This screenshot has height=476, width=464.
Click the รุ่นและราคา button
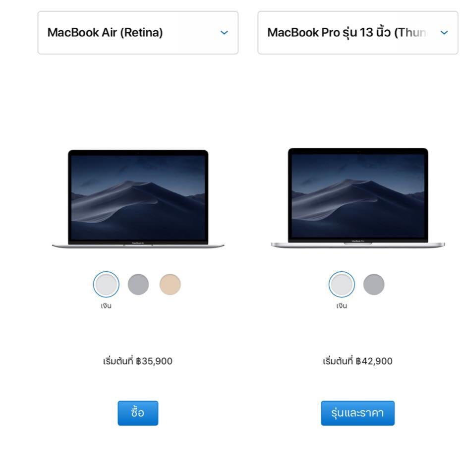pyautogui.click(x=358, y=413)
